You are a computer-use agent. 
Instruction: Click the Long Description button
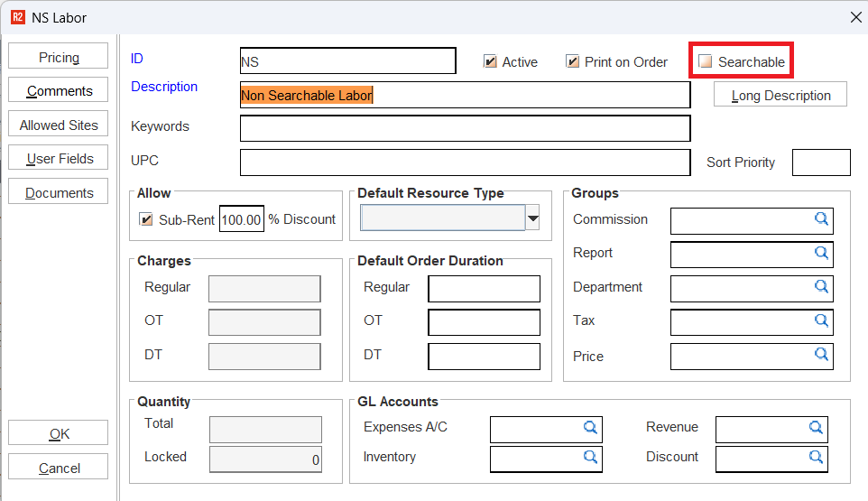coord(780,95)
